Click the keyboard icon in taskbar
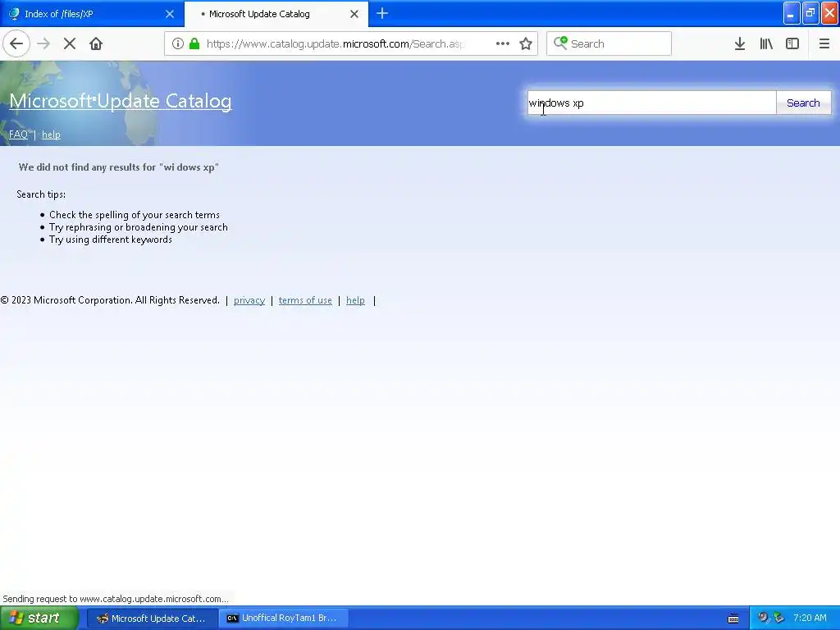This screenshot has height=630, width=840. click(733, 619)
